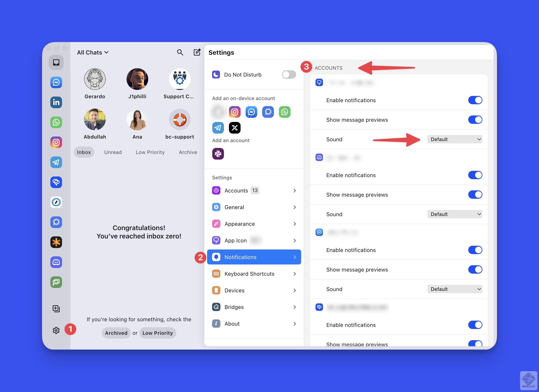
Task: Add an X (Twitter) on-device account
Action: [234, 128]
